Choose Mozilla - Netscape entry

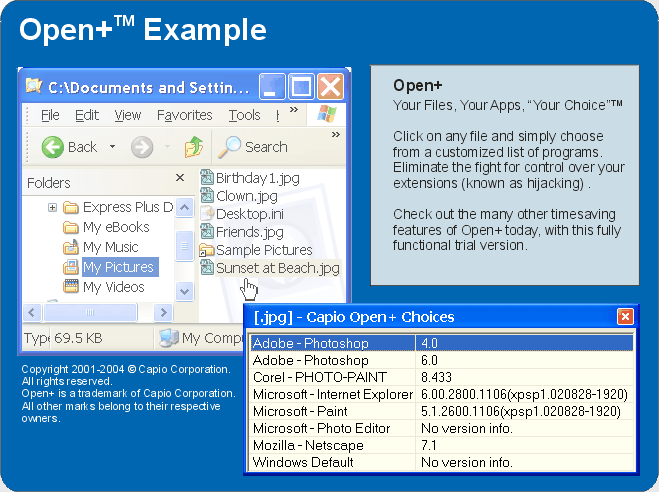pyautogui.click(x=441, y=445)
